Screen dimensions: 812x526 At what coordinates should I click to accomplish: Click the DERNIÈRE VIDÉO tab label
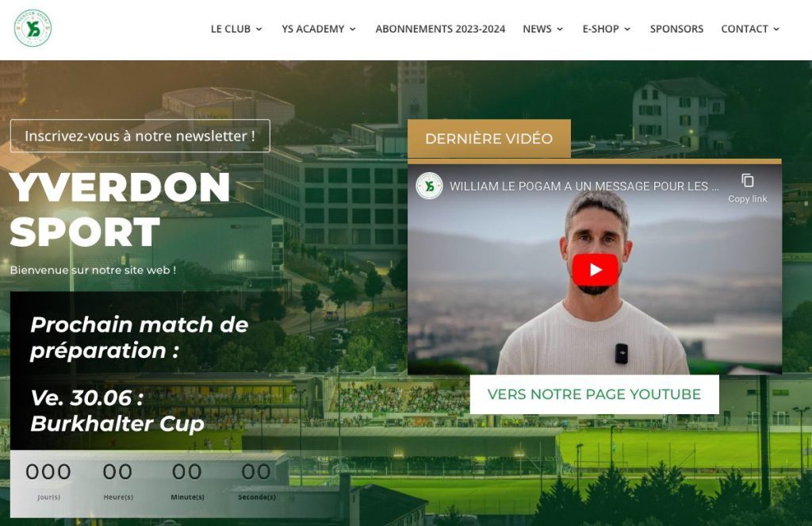pyautogui.click(x=488, y=138)
